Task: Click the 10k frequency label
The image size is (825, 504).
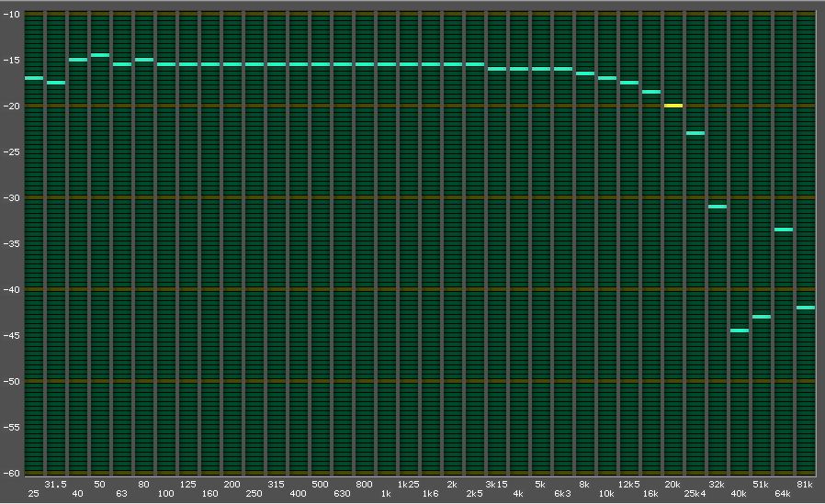Action: coord(606,494)
